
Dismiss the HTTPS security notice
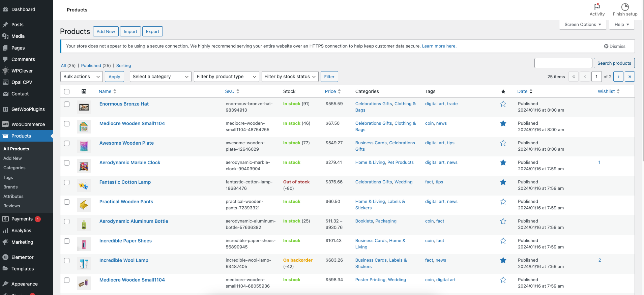[614, 47]
